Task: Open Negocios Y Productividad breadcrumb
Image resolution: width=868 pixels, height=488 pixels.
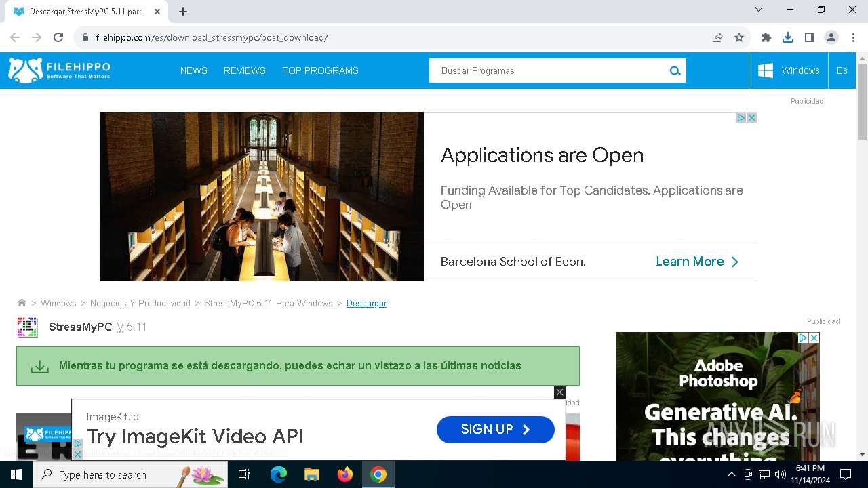Action: pos(140,303)
